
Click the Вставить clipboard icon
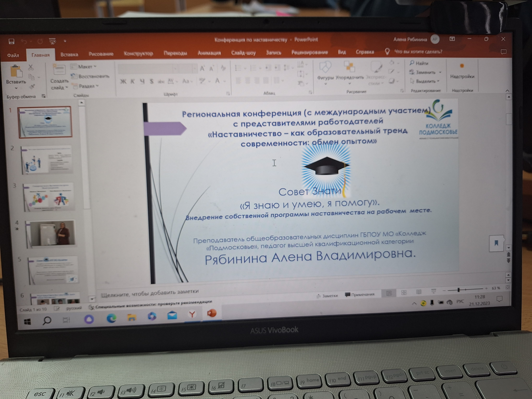click(x=16, y=71)
